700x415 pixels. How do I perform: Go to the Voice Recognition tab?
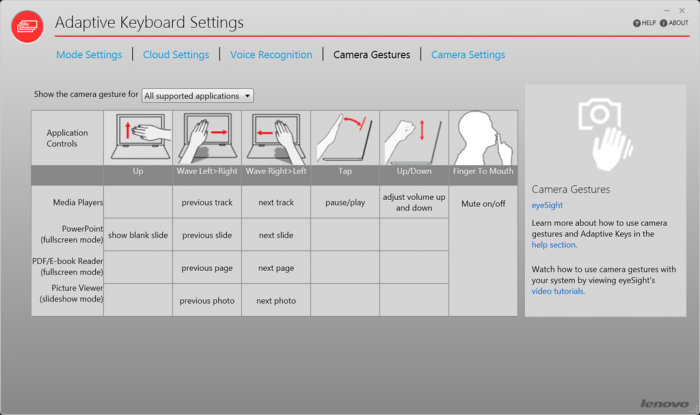(x=271, y=55)
